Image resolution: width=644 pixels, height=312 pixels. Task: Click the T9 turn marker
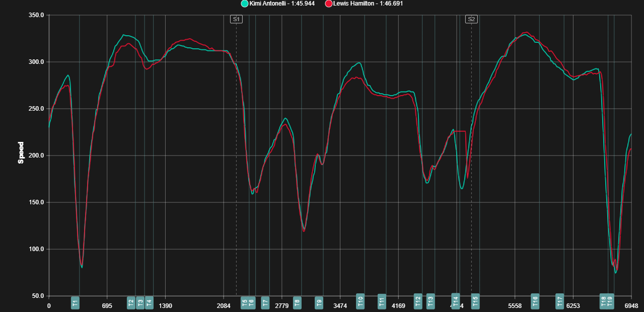[x=319, y=302]
